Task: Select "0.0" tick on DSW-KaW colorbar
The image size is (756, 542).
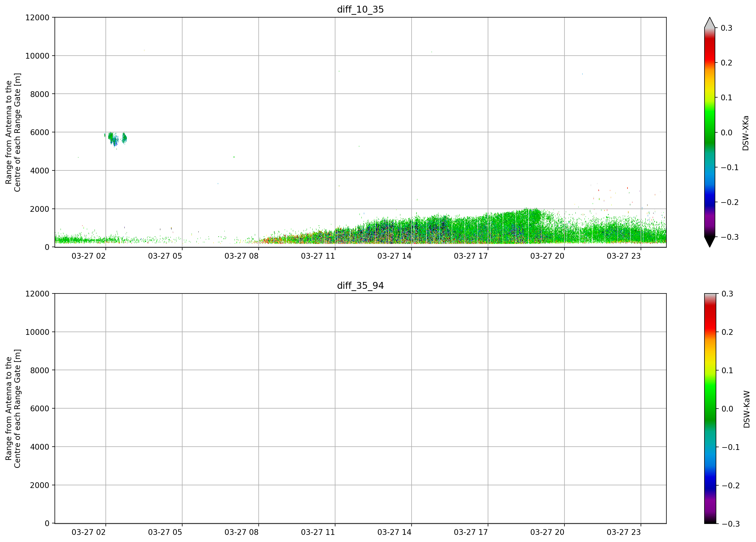Action: [727, 409]
